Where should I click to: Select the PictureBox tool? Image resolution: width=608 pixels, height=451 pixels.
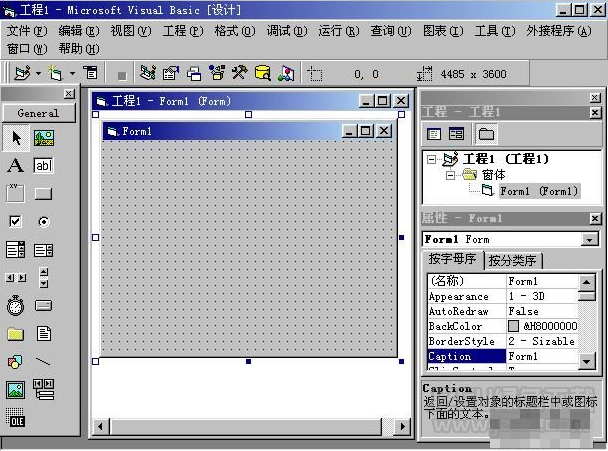44,138
